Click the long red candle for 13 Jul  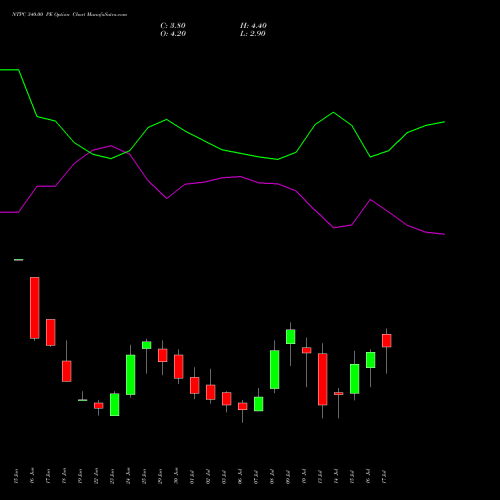coord(323,379)
